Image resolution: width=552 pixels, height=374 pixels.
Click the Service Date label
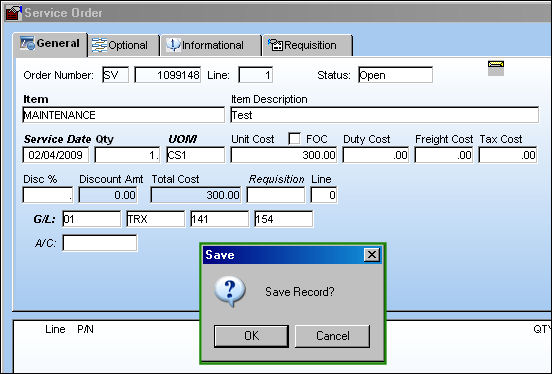tap(58, 139)
